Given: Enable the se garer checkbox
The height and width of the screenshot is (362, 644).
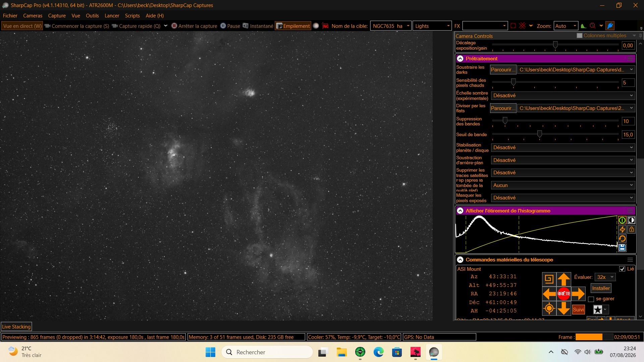Looking at the screenshot, I should coord(591,299).
